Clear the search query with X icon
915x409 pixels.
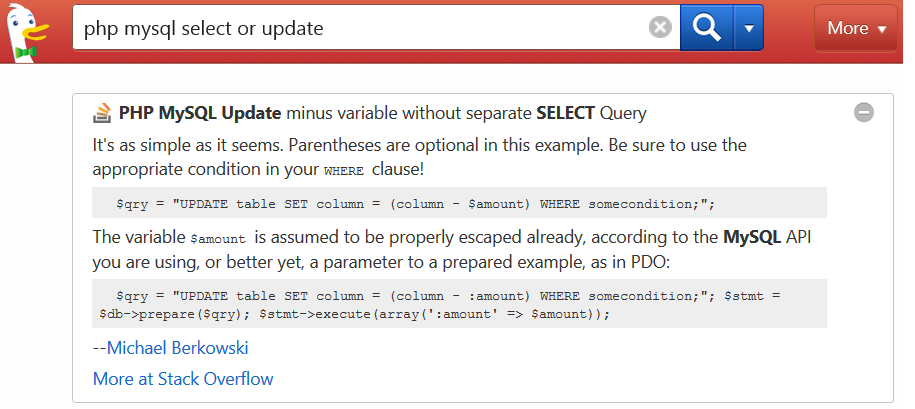(x=660, y=27)
